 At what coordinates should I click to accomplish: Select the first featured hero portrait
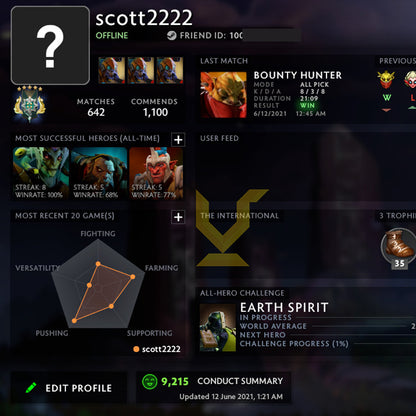pyautogui.click(x=112, y=70)
